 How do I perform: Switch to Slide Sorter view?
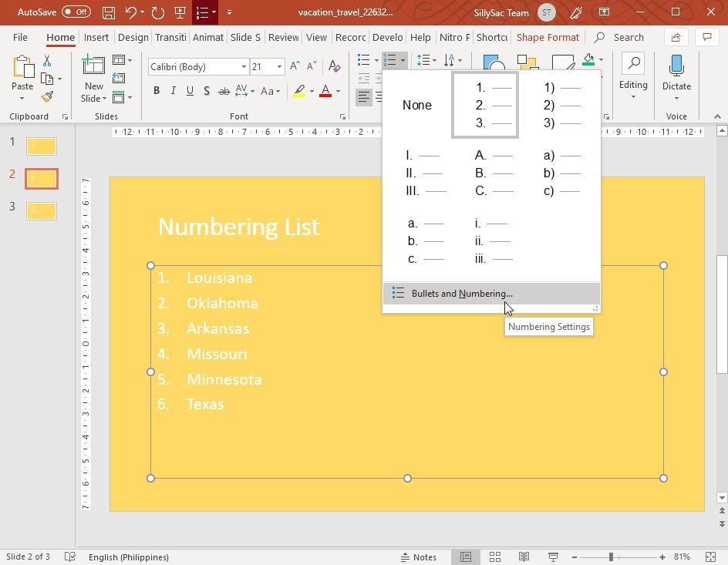[x=495, y=557]
